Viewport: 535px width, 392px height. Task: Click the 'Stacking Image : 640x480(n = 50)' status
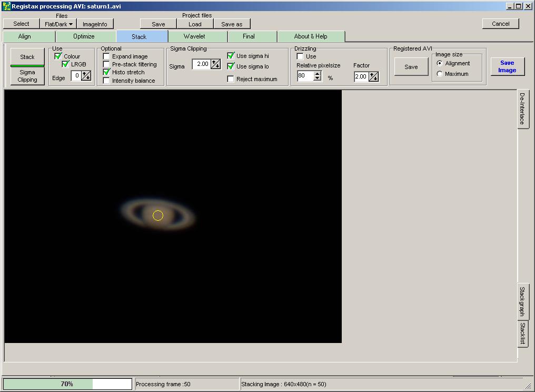coord(283,384)
